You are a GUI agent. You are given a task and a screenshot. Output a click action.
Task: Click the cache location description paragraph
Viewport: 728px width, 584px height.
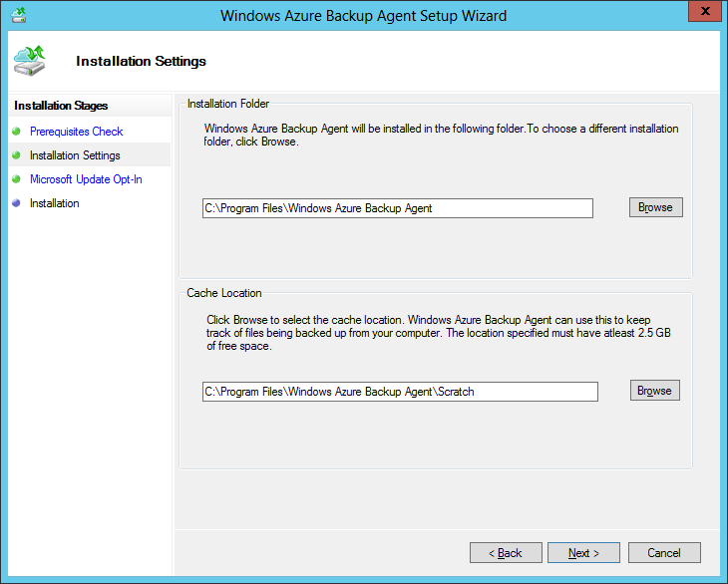[439, 333]
